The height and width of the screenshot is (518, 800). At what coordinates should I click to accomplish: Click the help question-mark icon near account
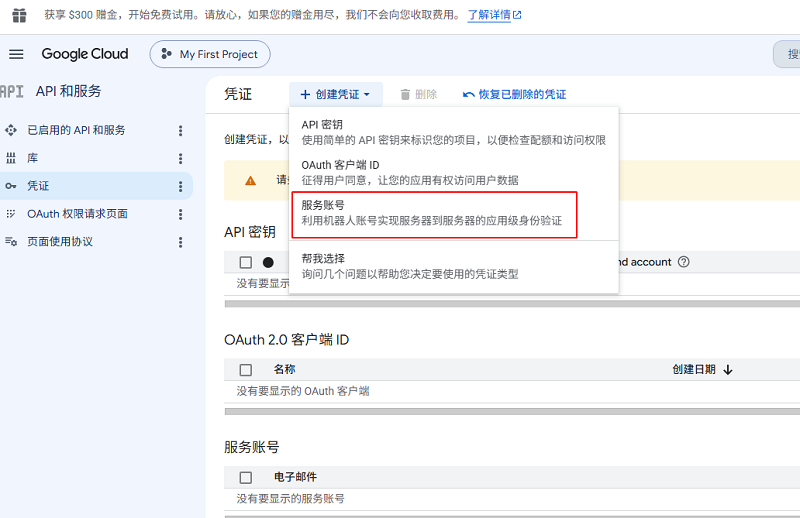[684, 262]
